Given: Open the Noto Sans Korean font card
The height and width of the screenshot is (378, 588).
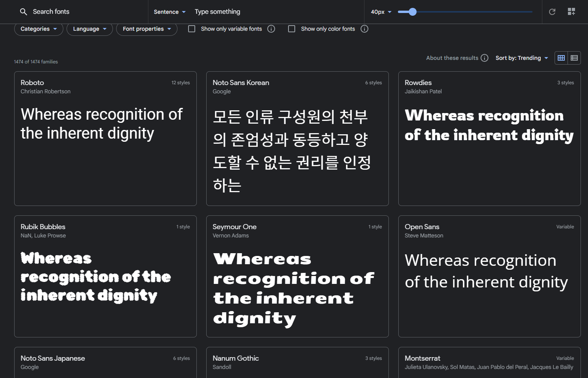Looking at the screenshot, I should point(298,139).
